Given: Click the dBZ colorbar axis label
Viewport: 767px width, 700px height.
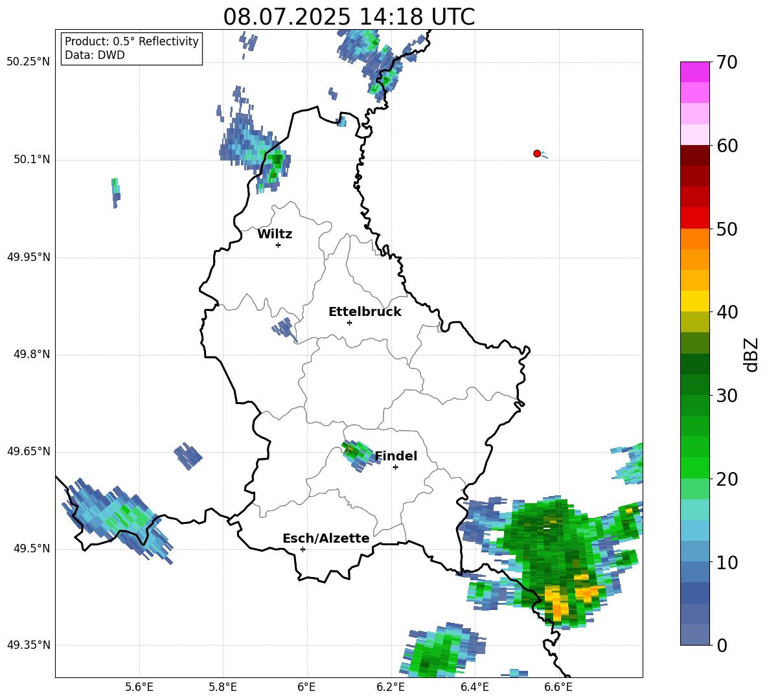Looking at the screenshot, I should (x=751, y=354).
